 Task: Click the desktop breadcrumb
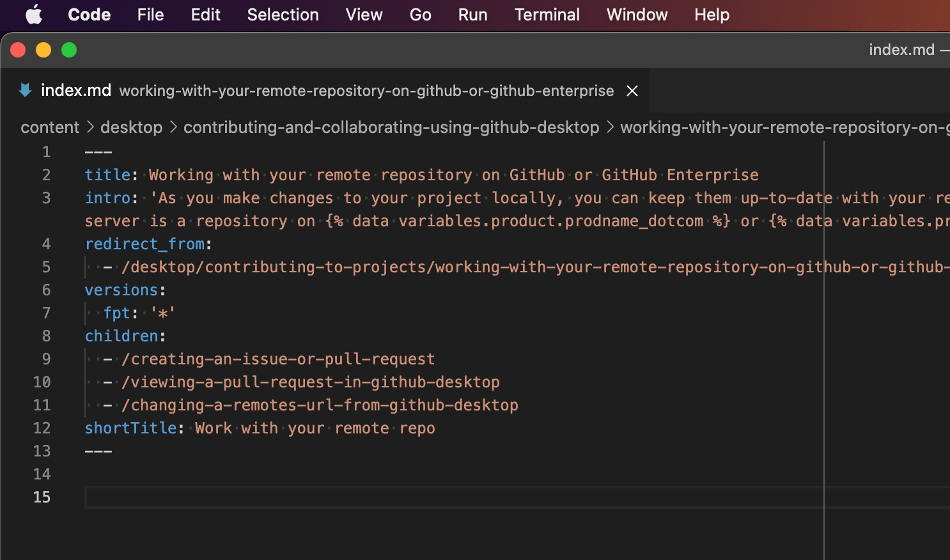(131, 127)
